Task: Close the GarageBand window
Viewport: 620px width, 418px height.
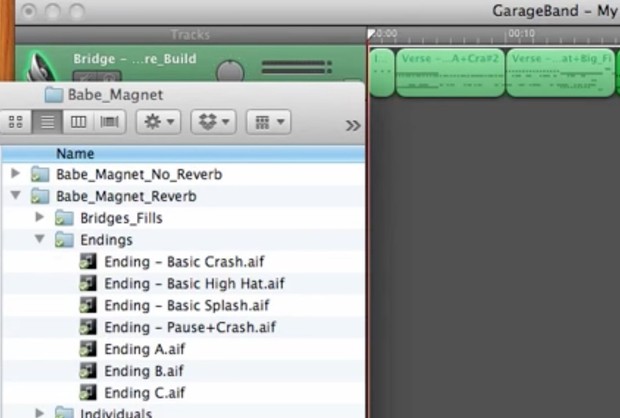Action: 28,11
